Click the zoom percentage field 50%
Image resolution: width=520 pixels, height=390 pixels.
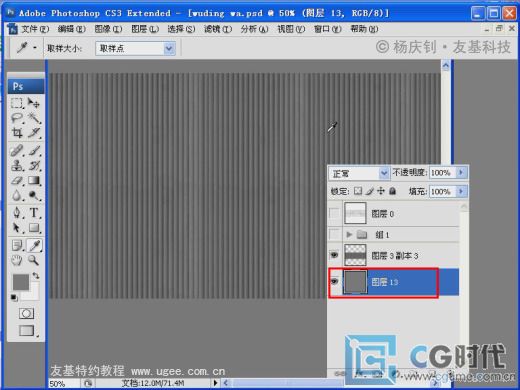[64, 383]
